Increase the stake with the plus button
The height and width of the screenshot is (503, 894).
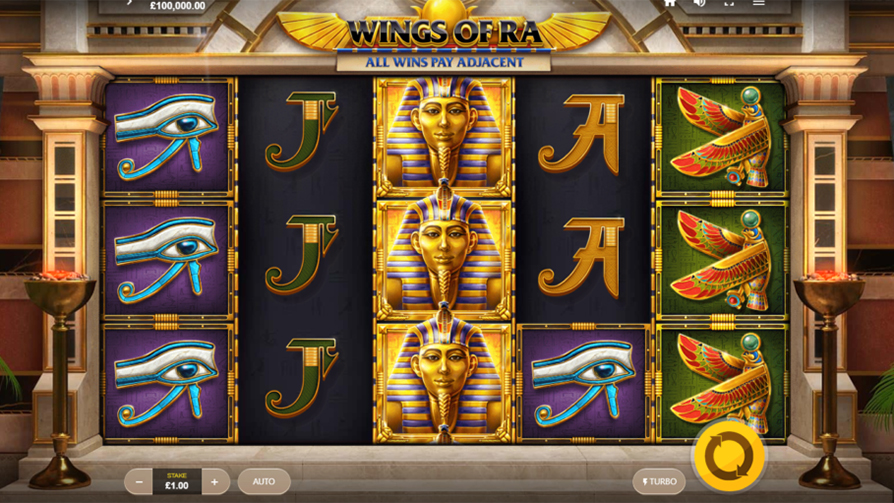pos(215,482)
